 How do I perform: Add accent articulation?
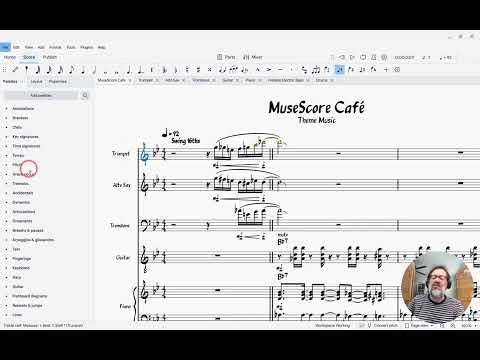coord(269,70)
